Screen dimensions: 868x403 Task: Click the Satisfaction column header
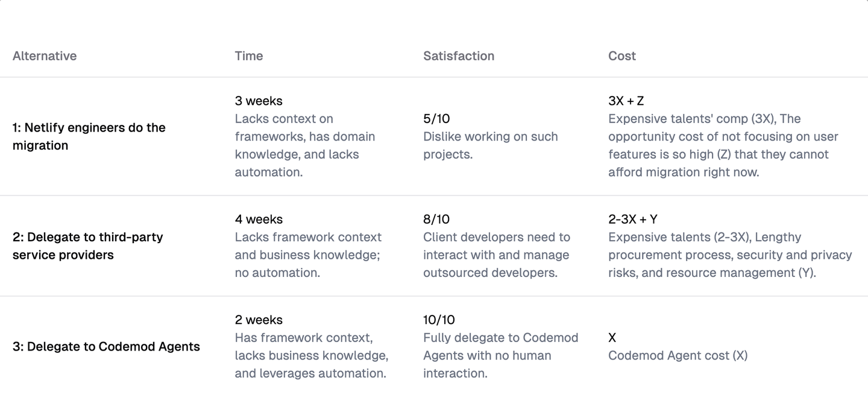459,56
